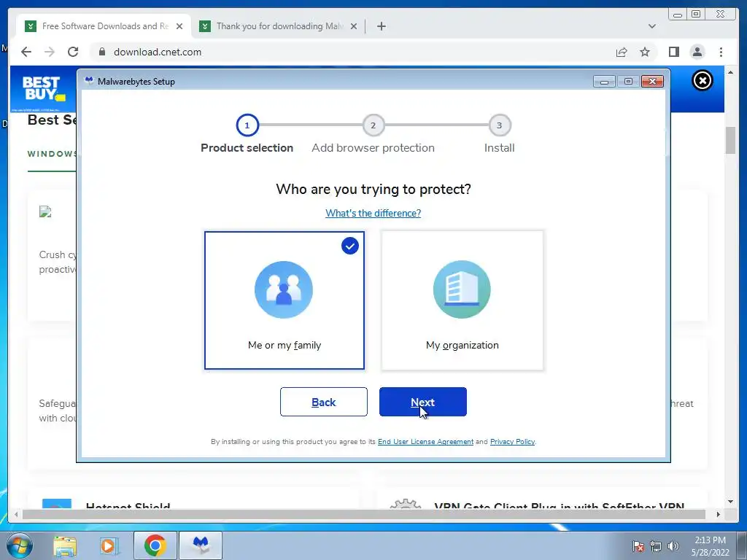
Task: Click the Windows tab on CNET page
Action: pyautogui.click(x=52, y=154)
